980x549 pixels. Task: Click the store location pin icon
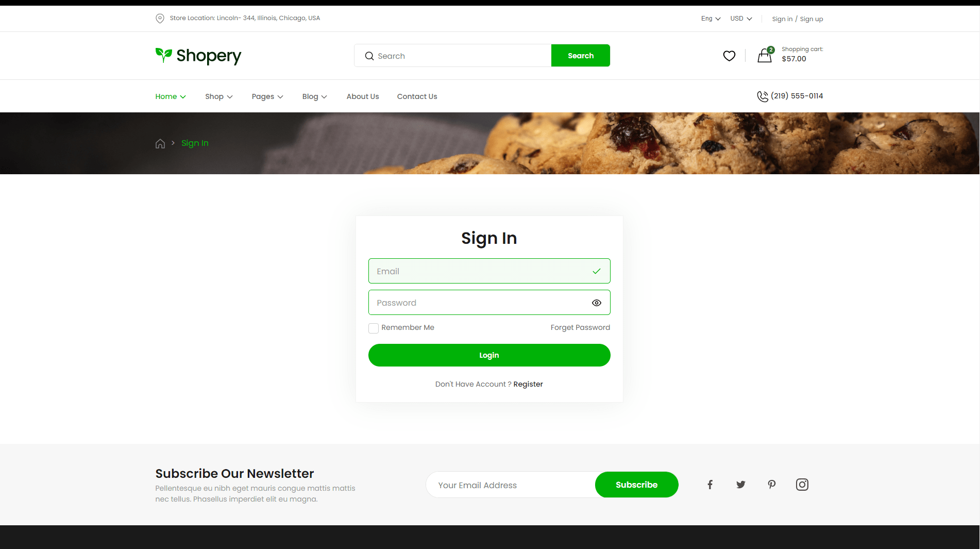click(x=160, y=19)
